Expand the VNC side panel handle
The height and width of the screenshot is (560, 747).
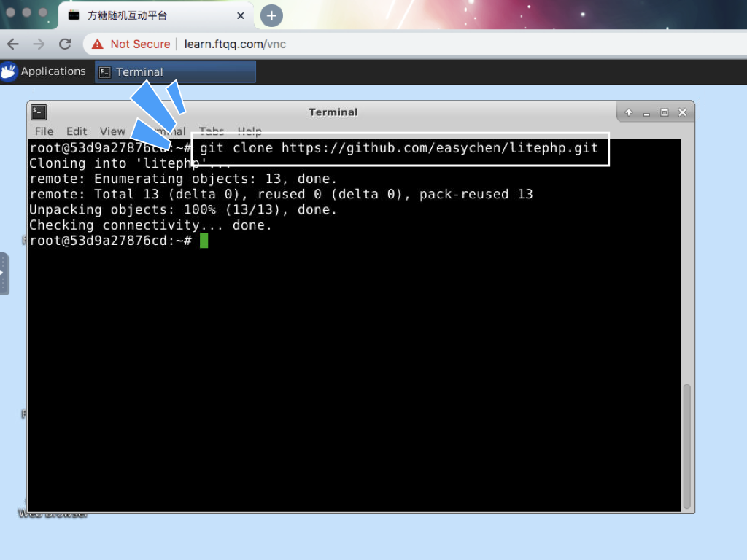4,273
